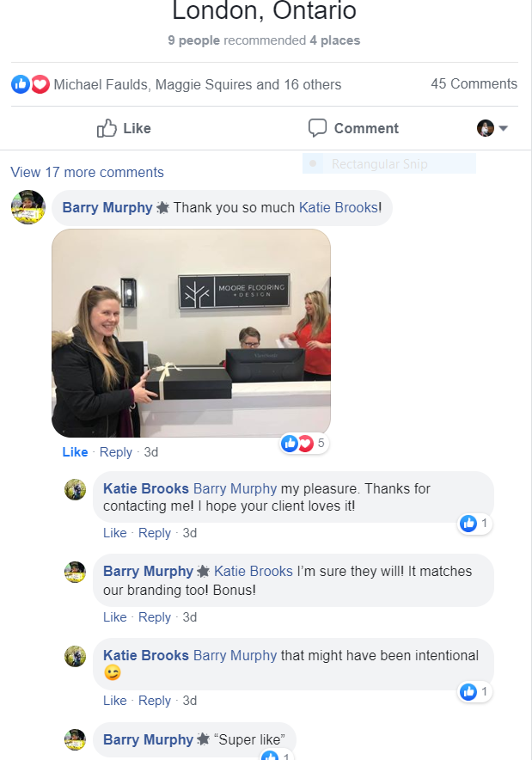This screenshot has width=532, height=760.
Task: Click the like badge on 'my pleasure' reply
Action: (x=474, y=524)
